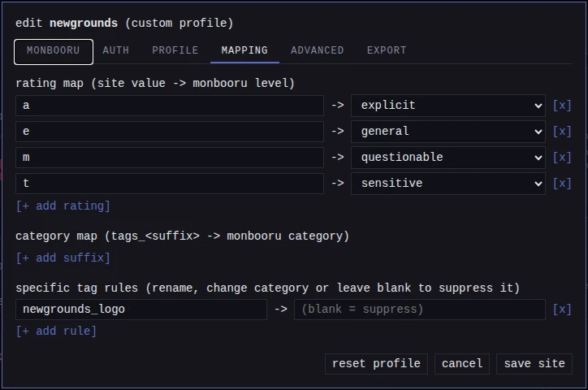This screenshot has width=588, height=390.
Task: Click the site value field containing 'e'
Action: pos(170,132)
